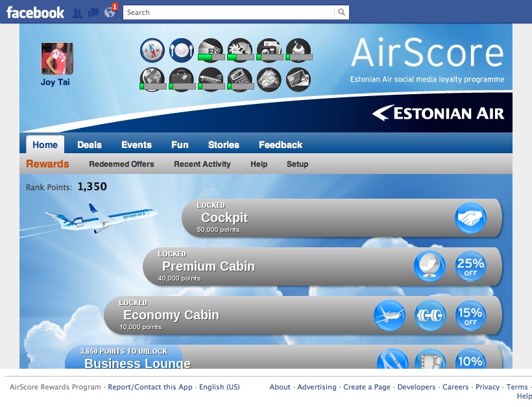Click the Premium Cabin ball chair reward icon
Screen dimensions: 532x407
[429, 266]
